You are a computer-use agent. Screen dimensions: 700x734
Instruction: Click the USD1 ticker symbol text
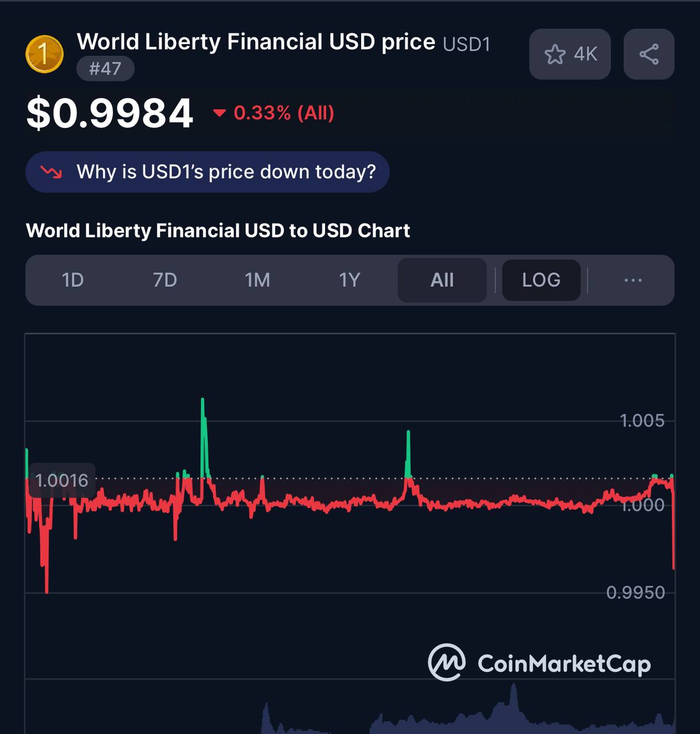coord(467,44)
